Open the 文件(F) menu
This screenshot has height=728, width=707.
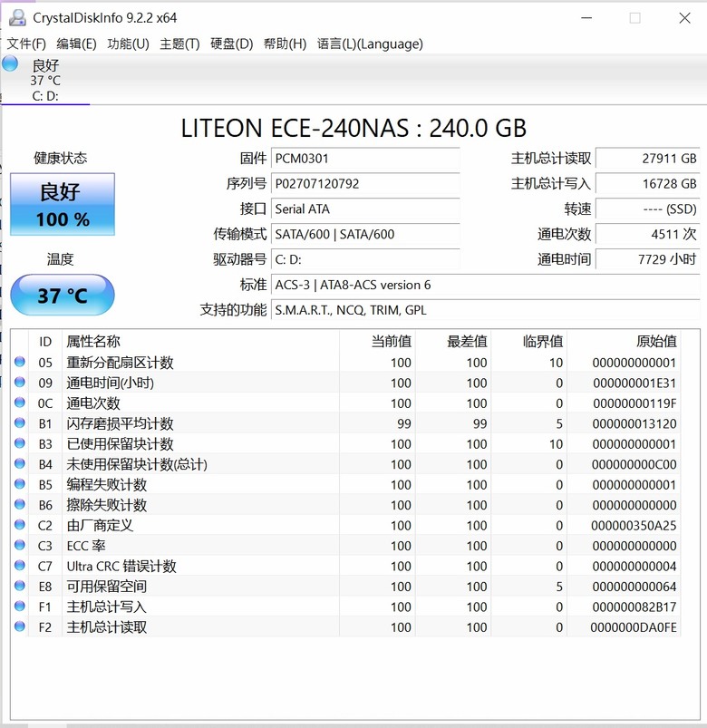pyautogui.click(x=26, y=44)
